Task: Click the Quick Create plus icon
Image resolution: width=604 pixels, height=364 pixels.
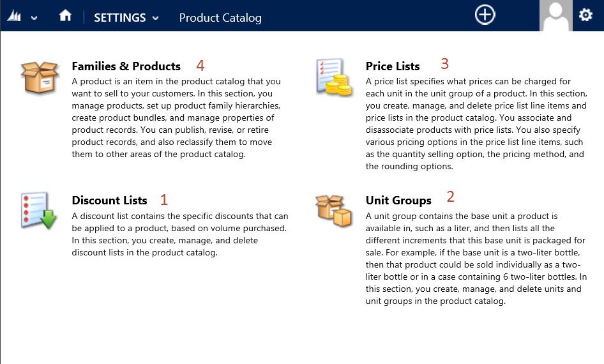Action: (485, 15)
